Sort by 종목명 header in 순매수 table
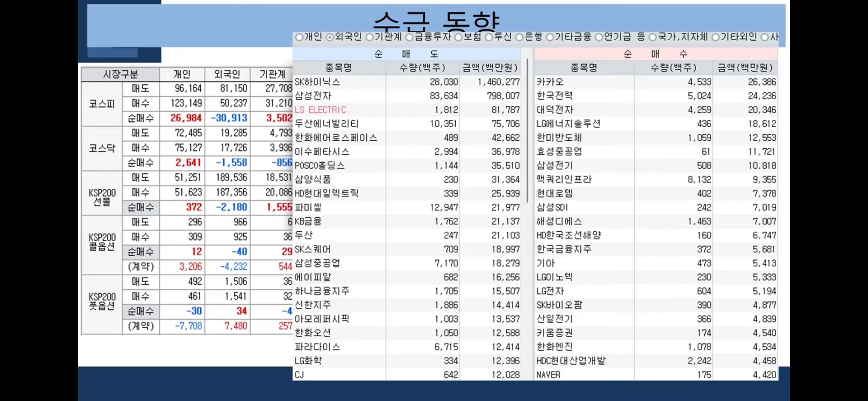Viewport: 868px width, 401px height. pos(584,68)
